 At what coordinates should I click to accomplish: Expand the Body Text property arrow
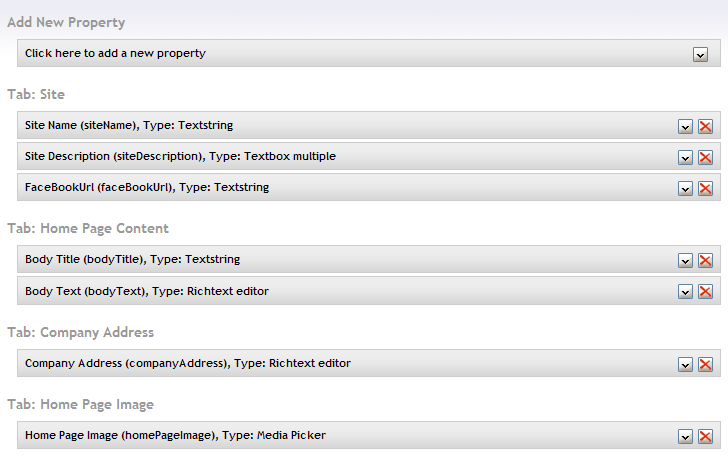pos(685,291)
